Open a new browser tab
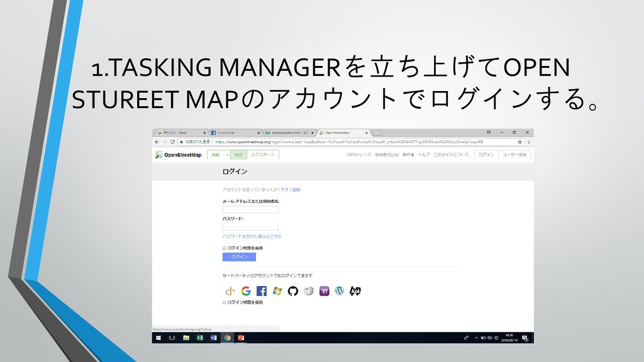Screen dimensions: 644x362 point(377,133)
